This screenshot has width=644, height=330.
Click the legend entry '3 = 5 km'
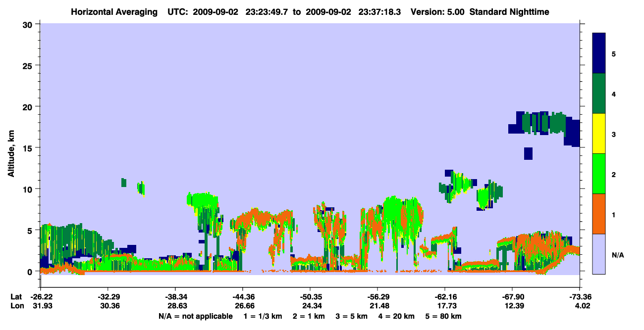point(352,316)
